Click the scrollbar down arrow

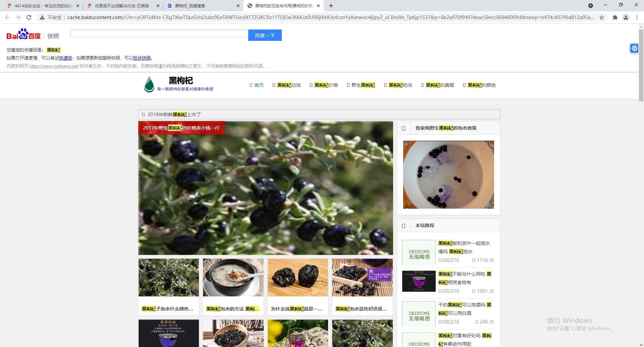(x=641, y=344)
